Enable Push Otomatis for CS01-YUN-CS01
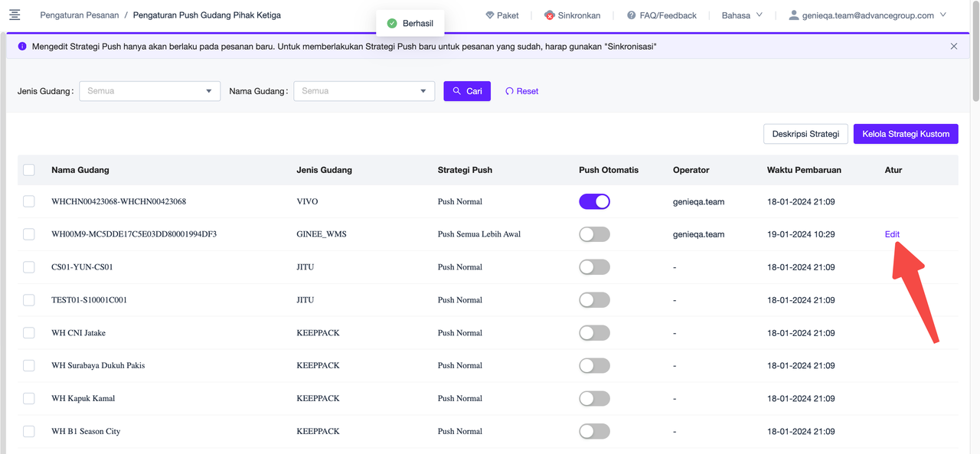The image size is (980, 454). pos(594,267)
